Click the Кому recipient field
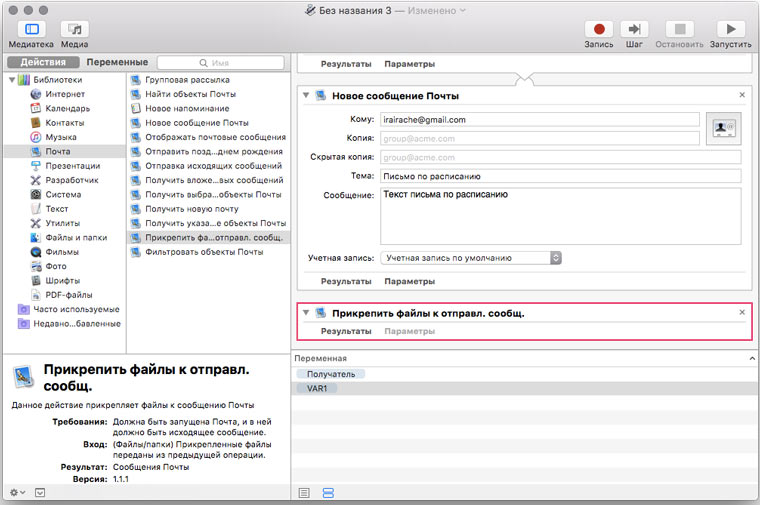This screenshot has height=505, width=760. (539, 120)
